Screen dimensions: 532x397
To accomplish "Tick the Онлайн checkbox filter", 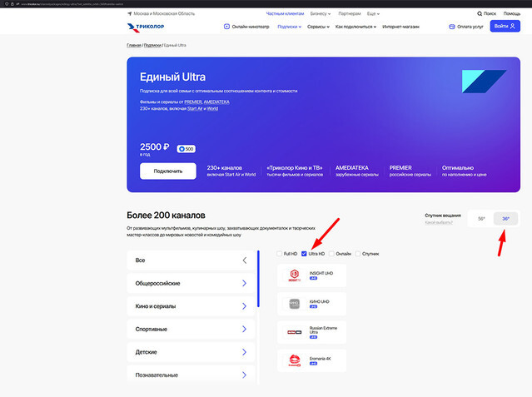I will click(331, 253).
